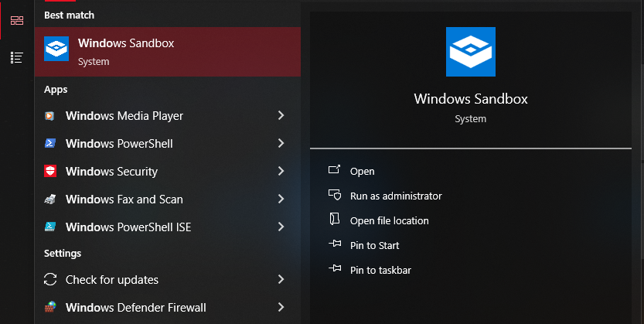The width and height of the screenshot is (644, 324).
Task: Select the list view icon in left sidebar
Action: click(x=17, y=57)
